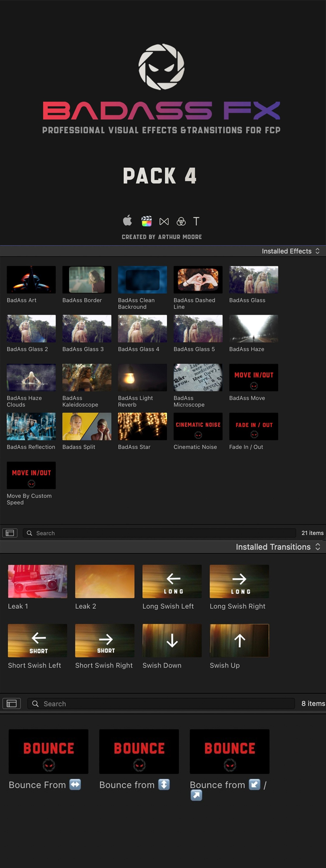Image resolution: width=326 pixels, height=868 pixels.
Task: Click the magnifier icon in transitions search
Action: (36, 704)
